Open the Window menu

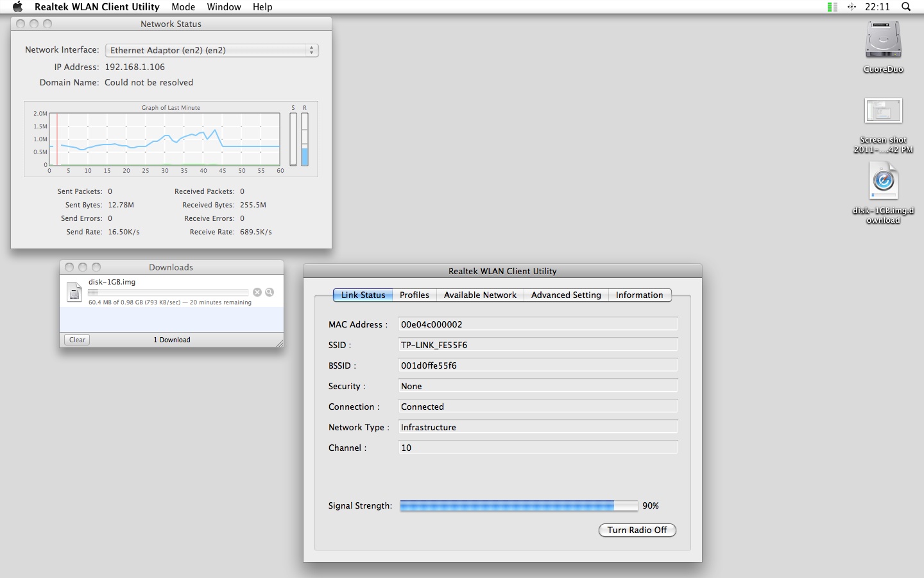tap(224, 7)
